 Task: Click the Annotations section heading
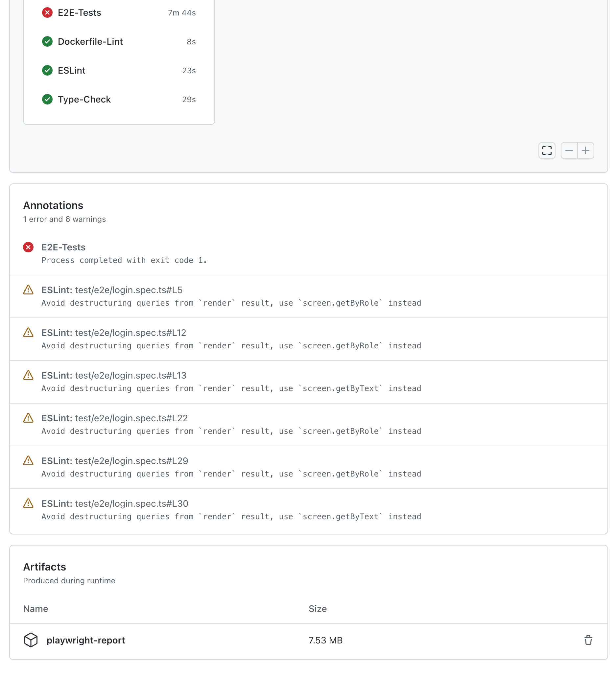[53, 205]
